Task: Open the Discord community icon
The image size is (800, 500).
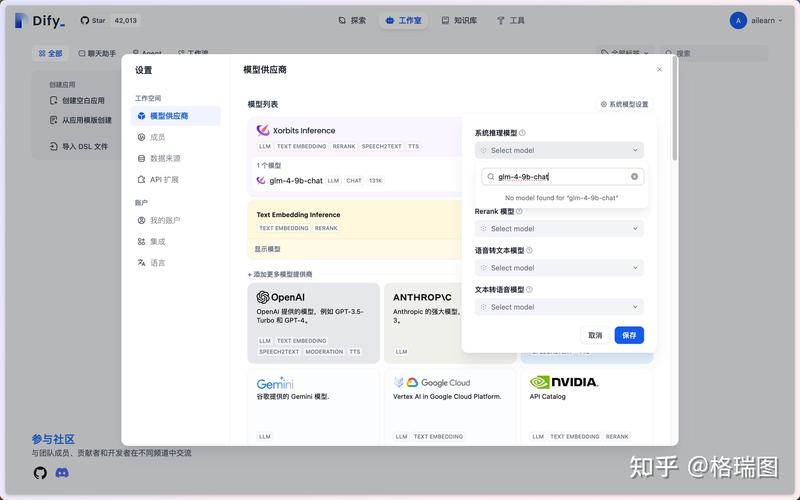Action: tap(62, 473)
